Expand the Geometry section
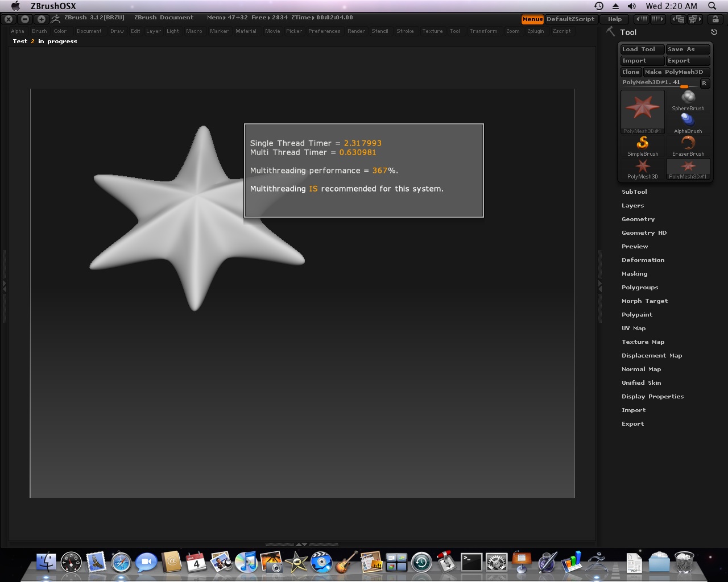This screenshot has width=728, height=582. point(638,219)
